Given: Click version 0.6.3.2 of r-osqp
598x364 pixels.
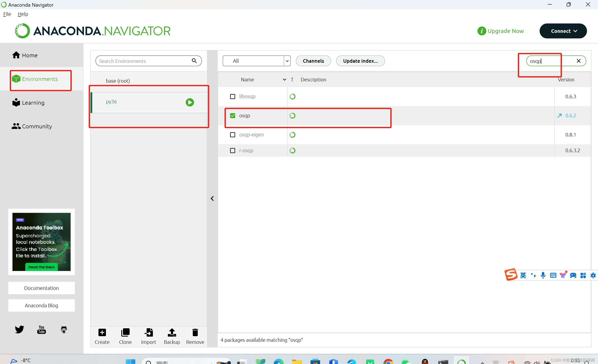Looking at the screenshot, I should pyautogui.click(x=572, y=151).
